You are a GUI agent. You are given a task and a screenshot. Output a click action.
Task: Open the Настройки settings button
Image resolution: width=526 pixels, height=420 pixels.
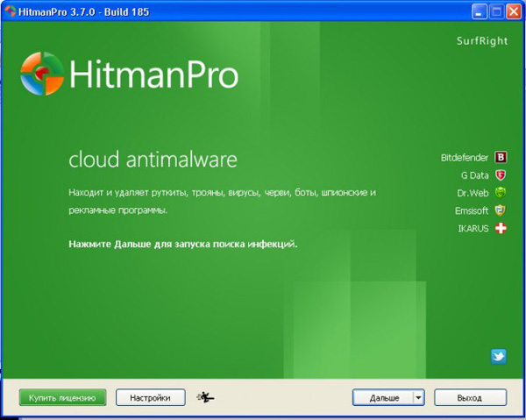coord(151,397)
